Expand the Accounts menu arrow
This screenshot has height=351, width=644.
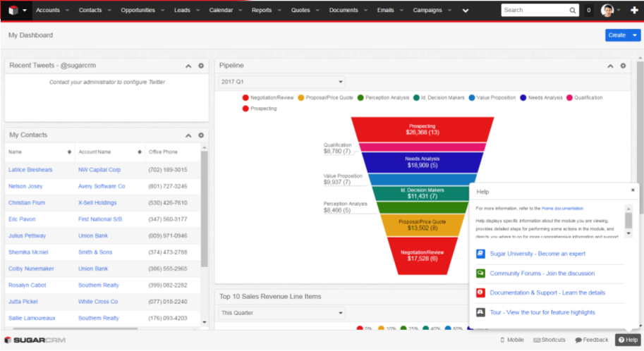(x=67, y=11)
